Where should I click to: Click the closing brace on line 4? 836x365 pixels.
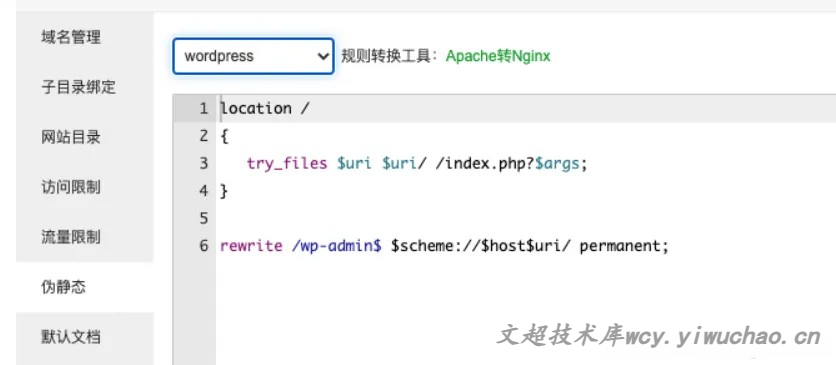224,191
